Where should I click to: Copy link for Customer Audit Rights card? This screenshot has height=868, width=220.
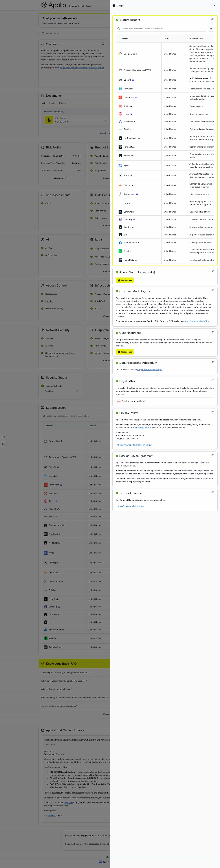(213, 290)
